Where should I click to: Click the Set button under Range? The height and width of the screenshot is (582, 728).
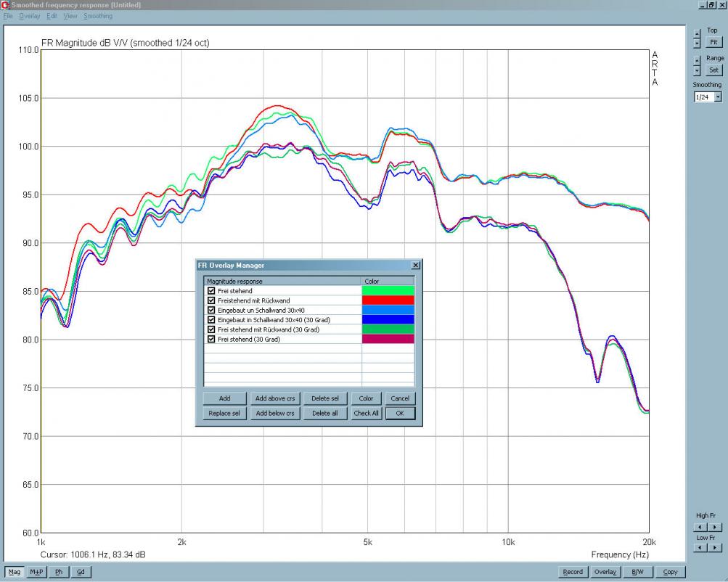tap(713, 70)
